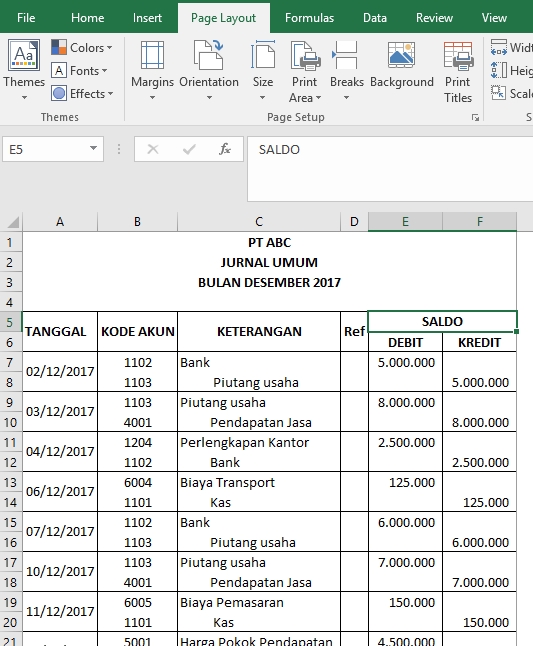This screenshot has width=533, height=646.
Task: Open Print Titles settings
Action: point(458,72)
